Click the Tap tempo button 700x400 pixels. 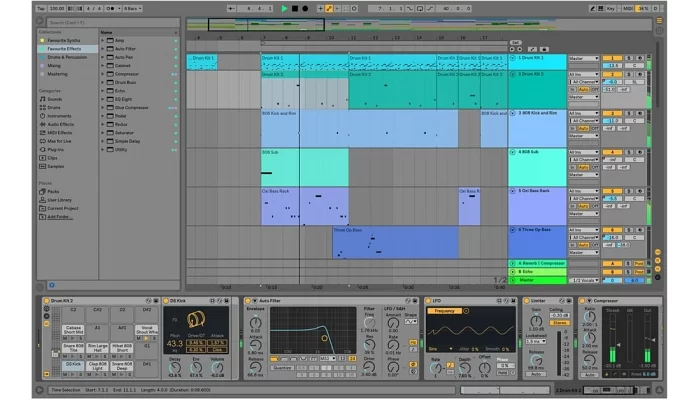(41, 8)
